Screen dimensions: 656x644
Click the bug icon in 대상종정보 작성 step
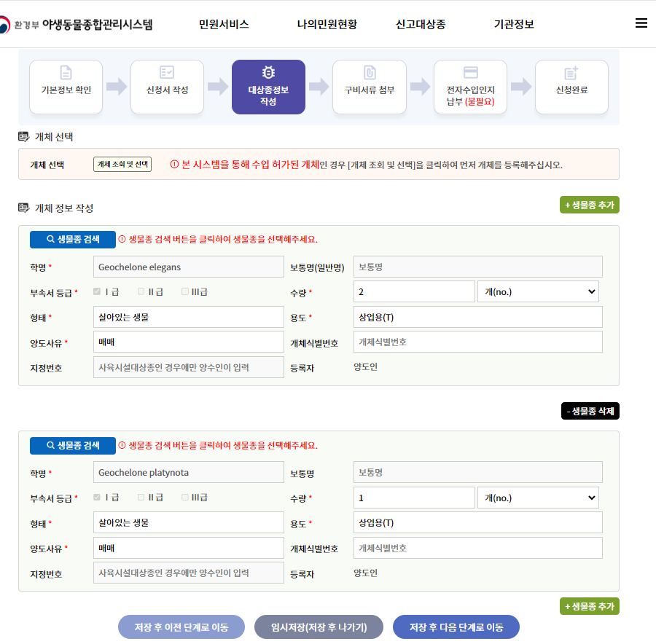[268, 72]
